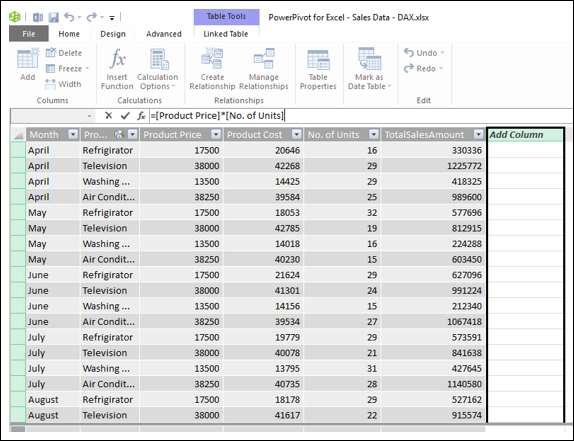
Task: Cancel the formula with the X icon
Action: [x=108, y=116]
